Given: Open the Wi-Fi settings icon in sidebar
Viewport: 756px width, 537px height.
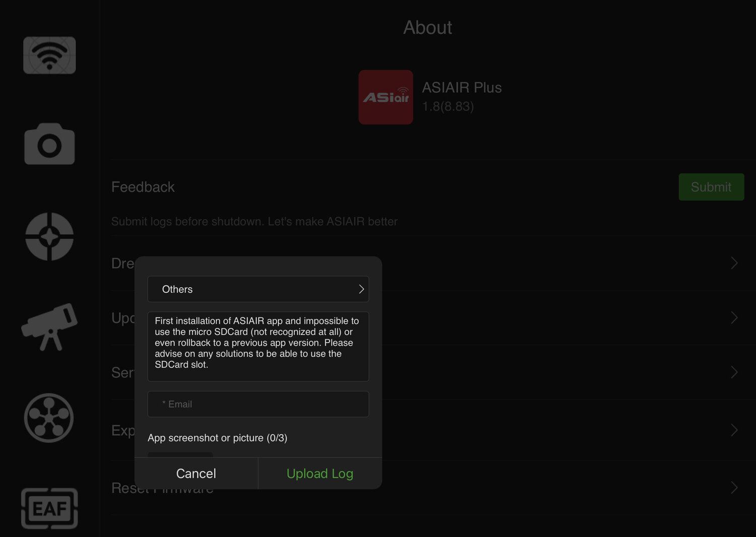Looking at the screenshot, I should (49, 55).
